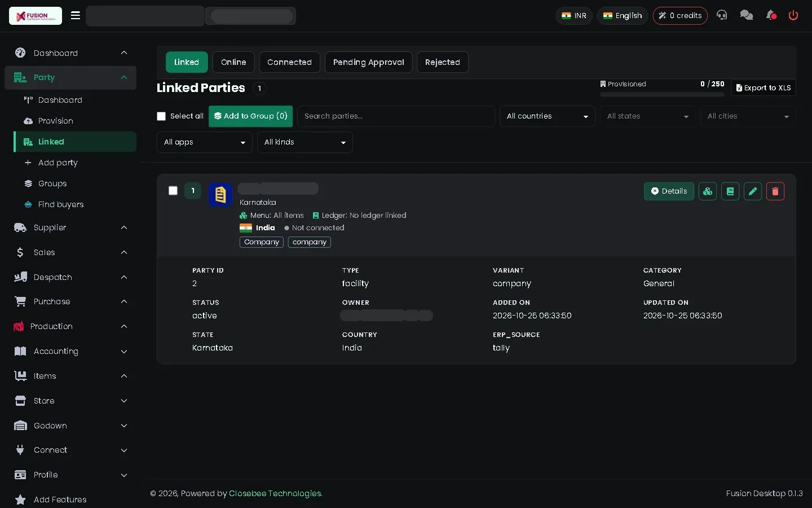812x508 pixels.
Task: Click the Add to Group (0) button
Action: pos(250,116)
